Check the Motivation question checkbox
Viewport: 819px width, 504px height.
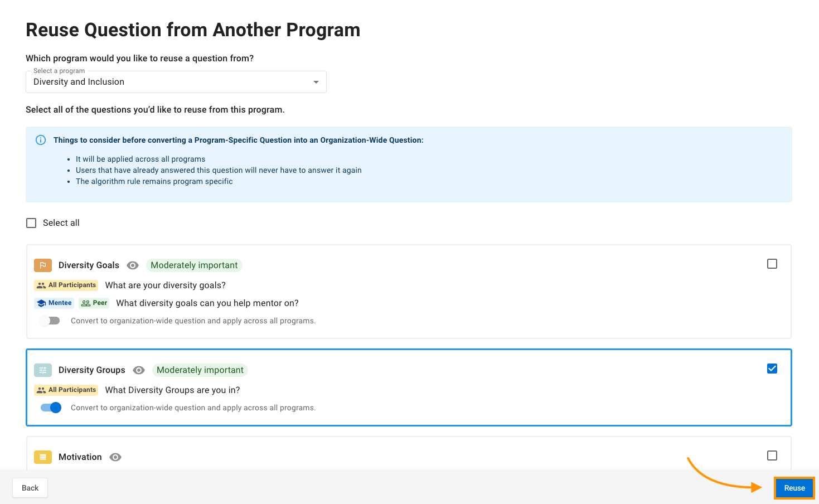pos(772,455)
